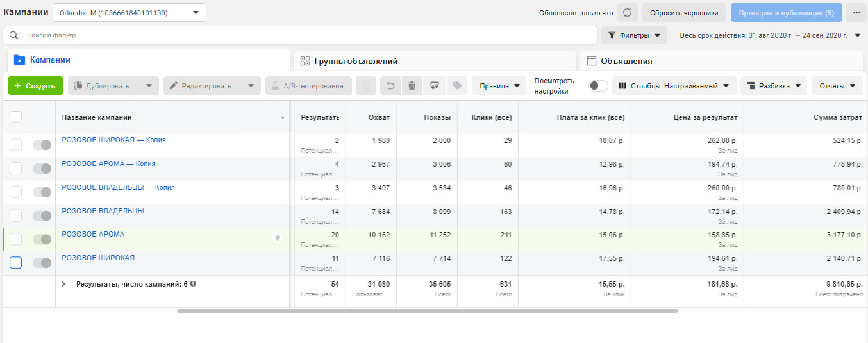Open the three-dots more options menu
The width and height of the screenshot is (868, 343).
coord(856,13)
